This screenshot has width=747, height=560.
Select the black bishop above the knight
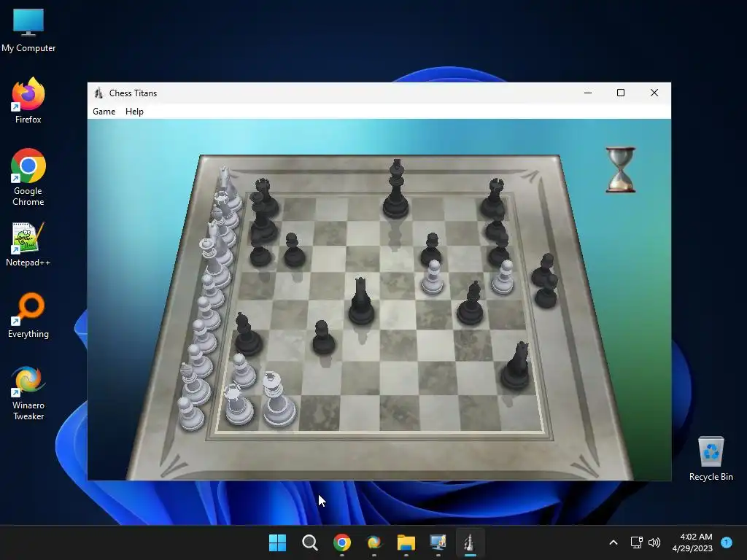tap(471, 304)
